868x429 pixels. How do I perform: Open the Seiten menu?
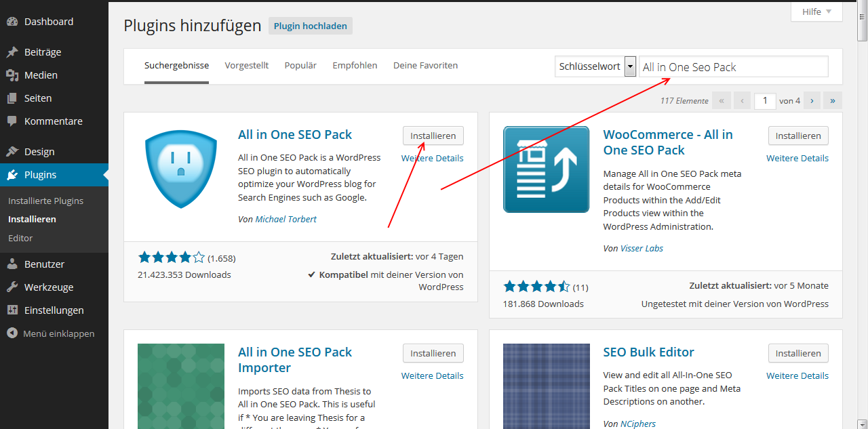pyautogui.click(x=54, y=98)
